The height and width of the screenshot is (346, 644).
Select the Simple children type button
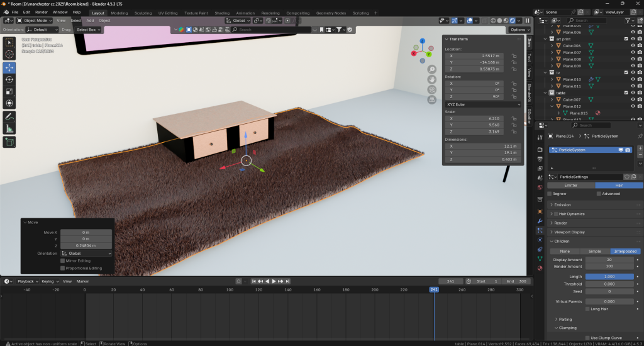[594, 251]
